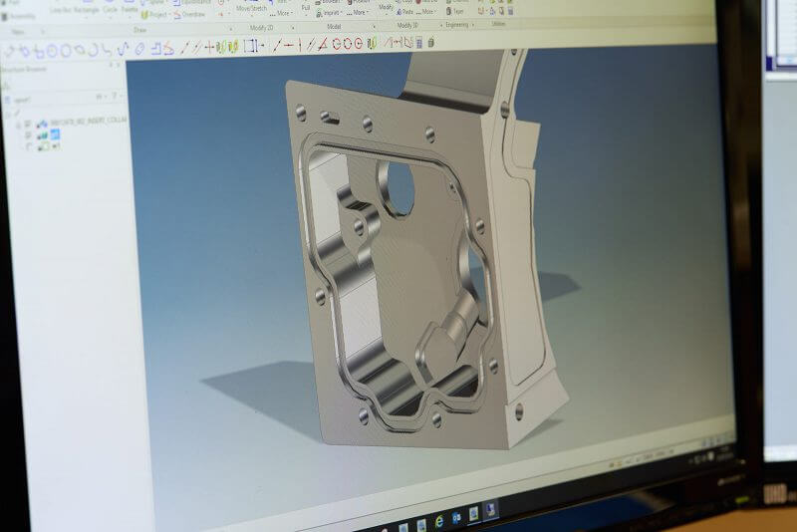Click the Modify tool in Modify 3D group
Screen dimensions: 797x532
coord(386,7)
